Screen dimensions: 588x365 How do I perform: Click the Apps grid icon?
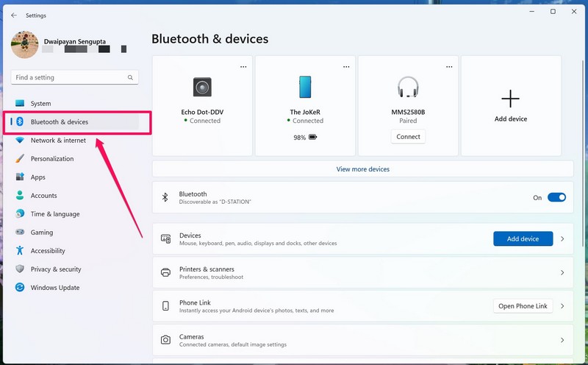point(20,177)
